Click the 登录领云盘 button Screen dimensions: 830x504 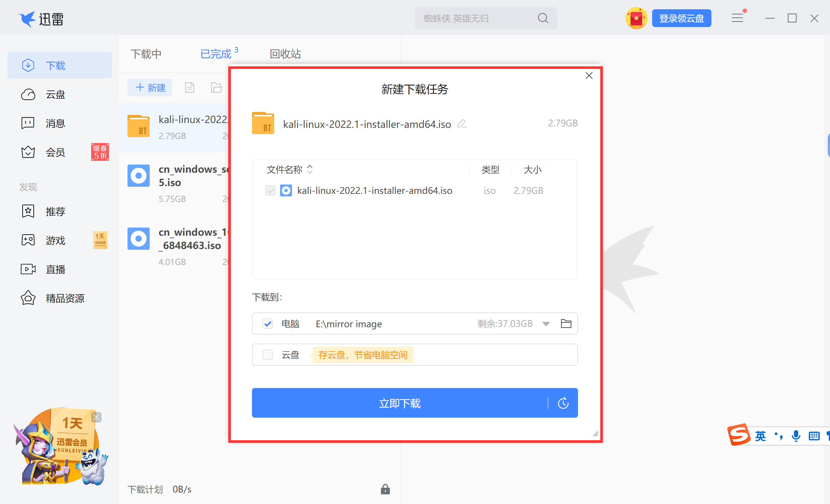tap(681, 18)
